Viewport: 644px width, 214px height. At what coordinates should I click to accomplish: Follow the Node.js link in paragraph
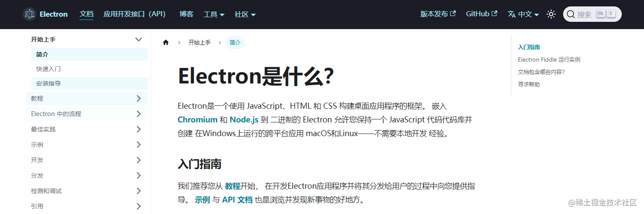(244, 120)
